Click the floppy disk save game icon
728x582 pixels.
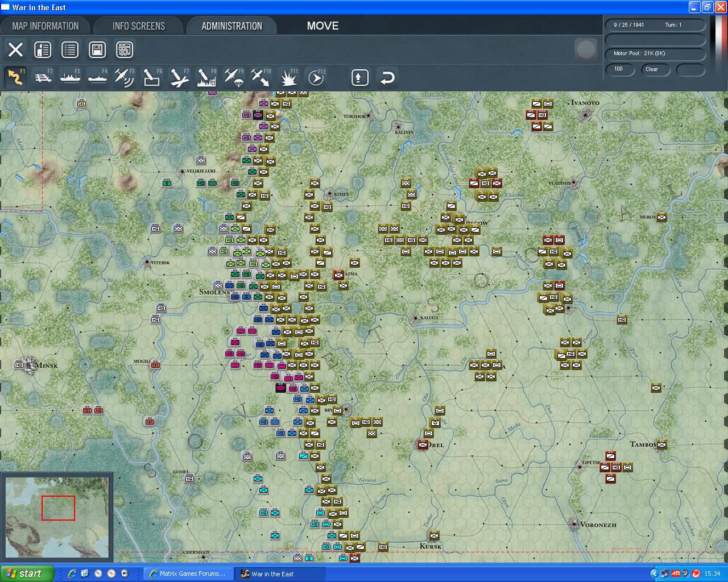[97, 49]
